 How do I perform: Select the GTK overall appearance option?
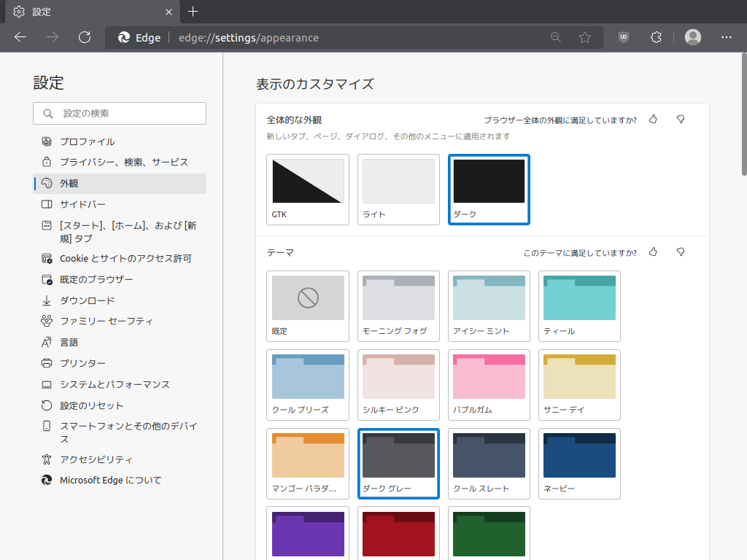(308, 190)
